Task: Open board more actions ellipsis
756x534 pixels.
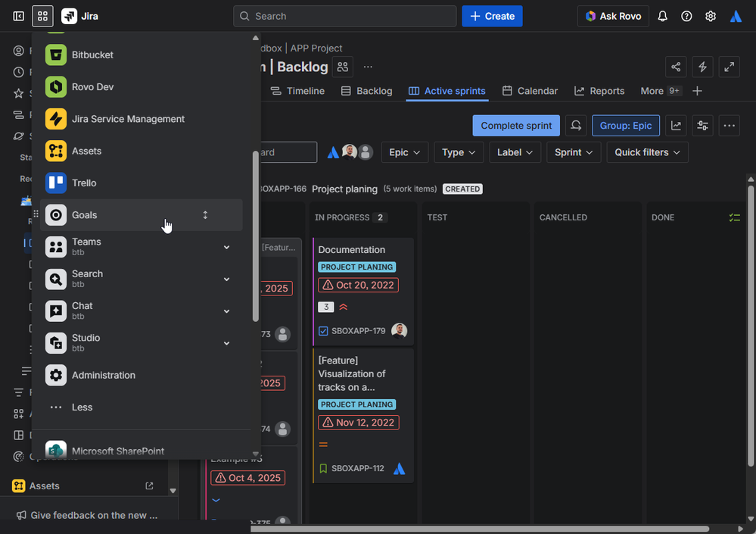Action: click(729, 126)
